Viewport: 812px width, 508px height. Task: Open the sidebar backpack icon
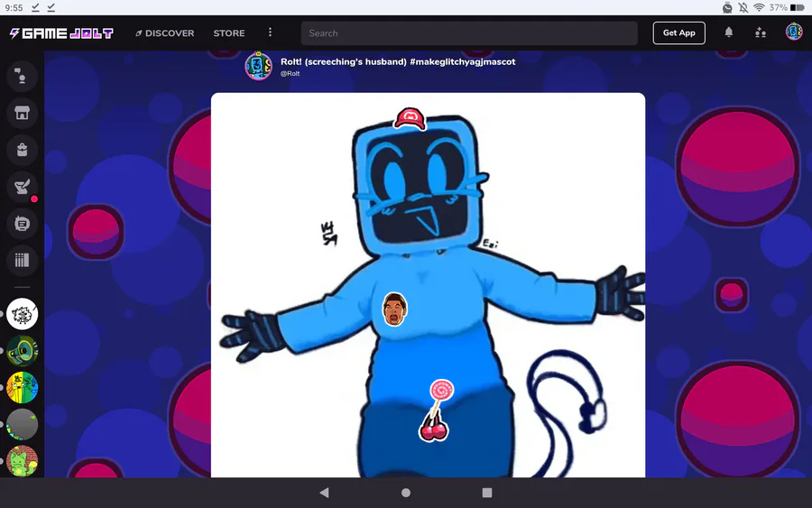(22, 150)
